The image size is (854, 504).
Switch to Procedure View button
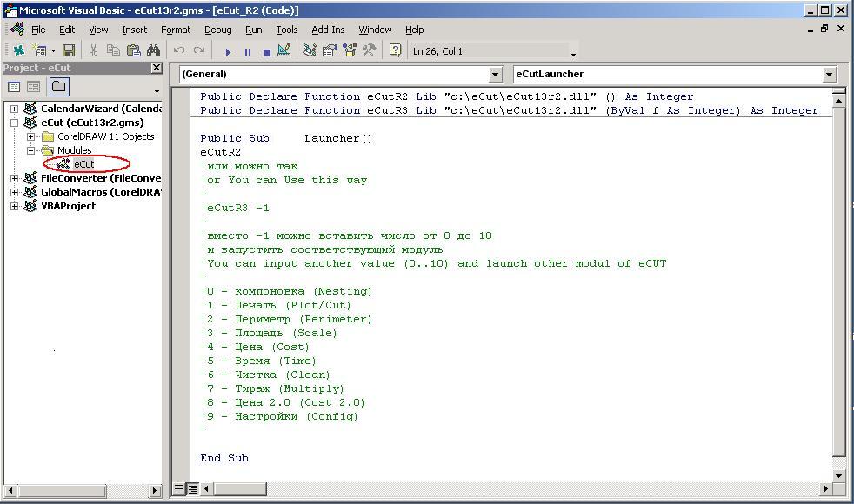coord(178,488)
